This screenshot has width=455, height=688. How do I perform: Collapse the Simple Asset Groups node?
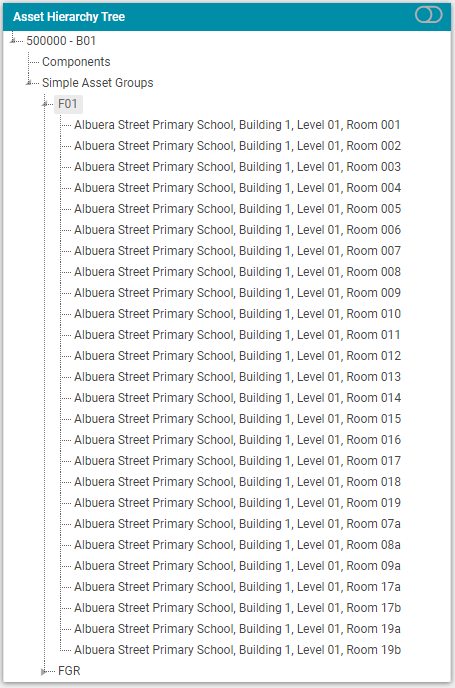pos(29,82)
